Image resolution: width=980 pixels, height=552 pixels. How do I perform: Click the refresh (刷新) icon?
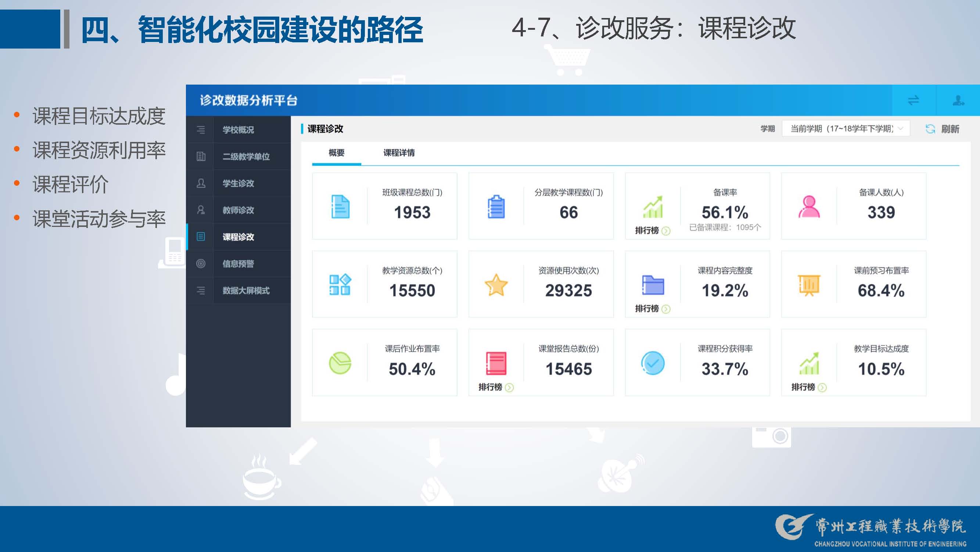[930, 129]
